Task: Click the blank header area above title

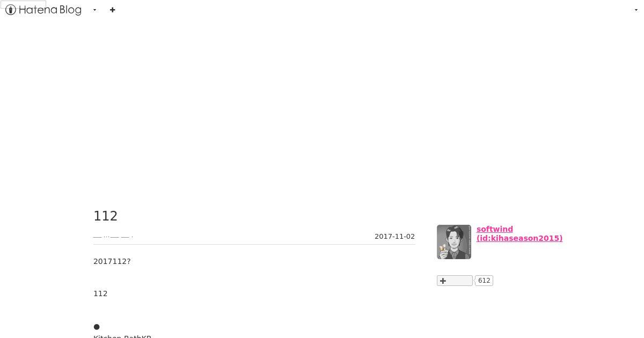Action: click(x=322, y=107)
